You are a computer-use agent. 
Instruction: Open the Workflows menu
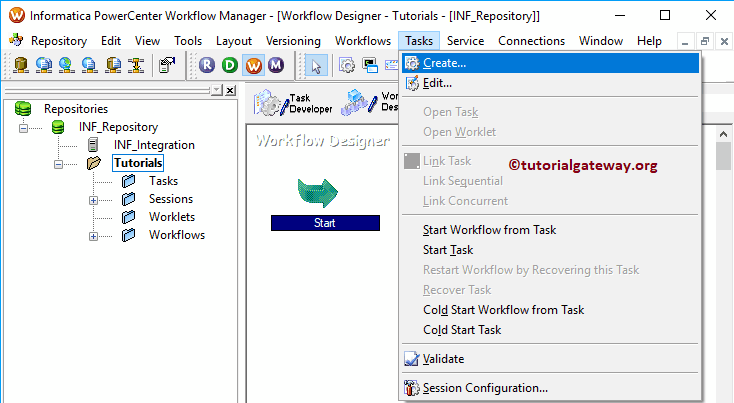click(363, 41)
